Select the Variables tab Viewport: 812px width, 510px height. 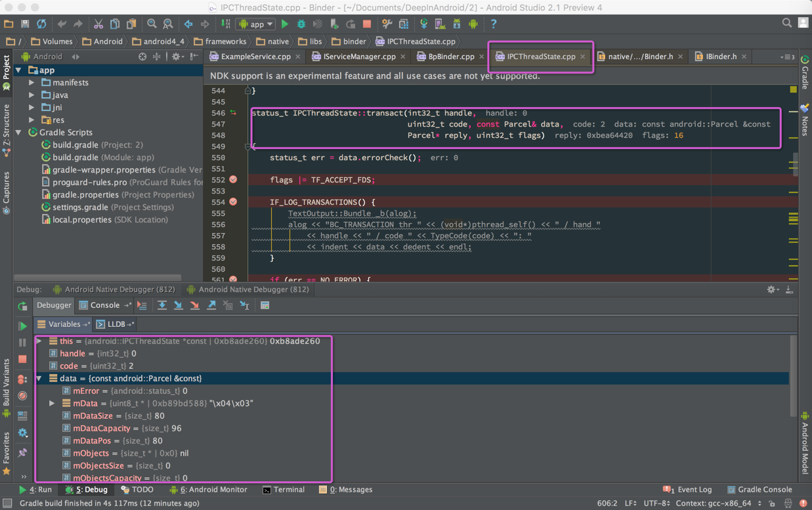pos(64,324)
